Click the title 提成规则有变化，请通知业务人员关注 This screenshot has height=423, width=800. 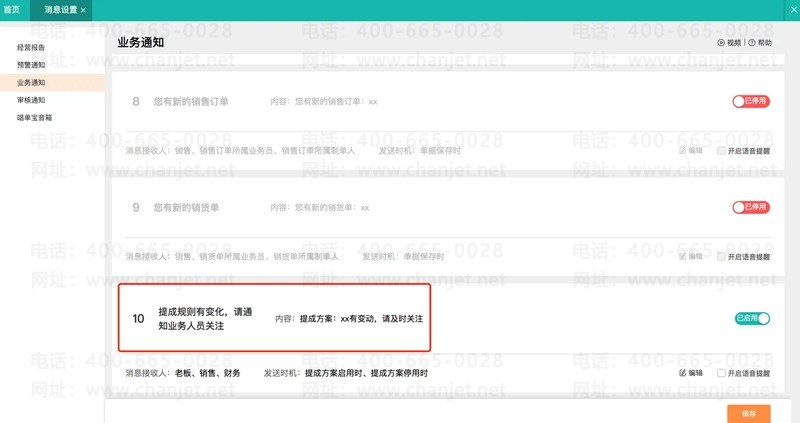(205, 318)
